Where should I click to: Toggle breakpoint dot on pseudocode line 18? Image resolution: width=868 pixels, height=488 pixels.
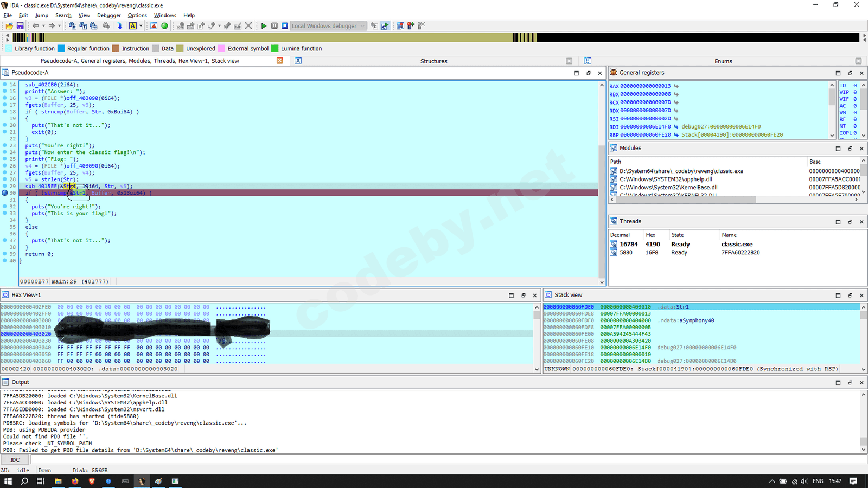(4, 112)
